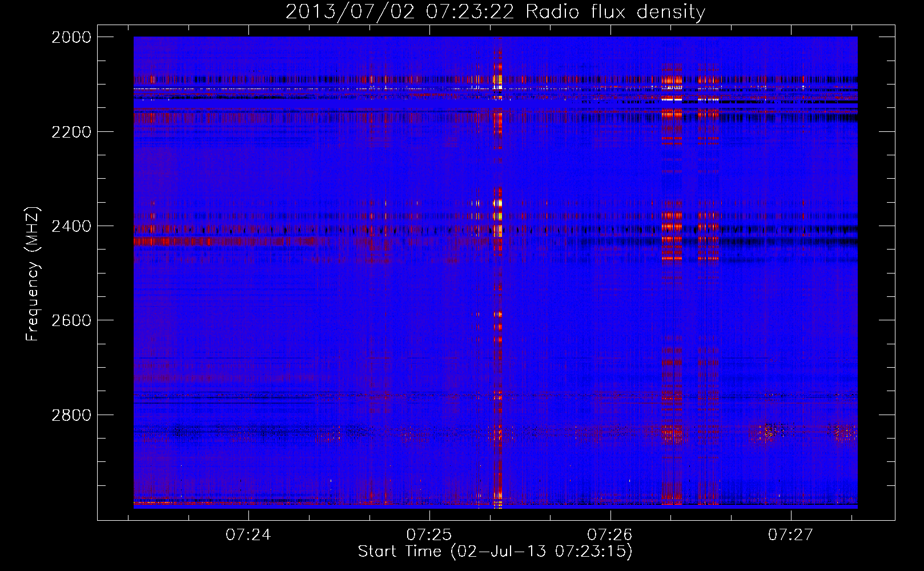Click the 2000 frequency tick label
The image size is (924, 571).
(71, 37)
